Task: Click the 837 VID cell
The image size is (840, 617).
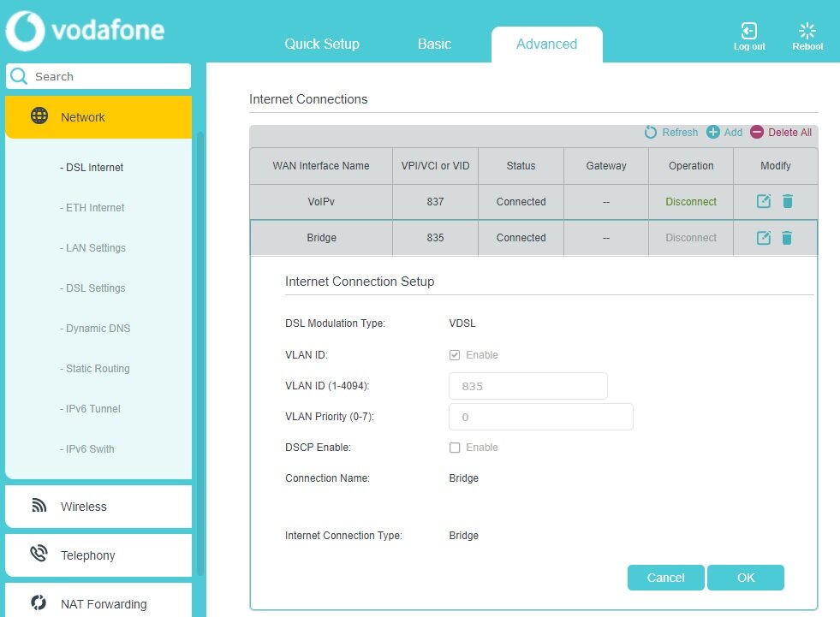Action: click(436, 202)
